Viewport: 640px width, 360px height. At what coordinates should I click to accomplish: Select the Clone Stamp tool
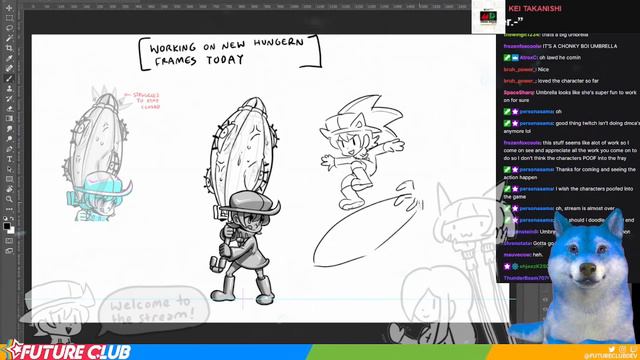click(9, 89)
